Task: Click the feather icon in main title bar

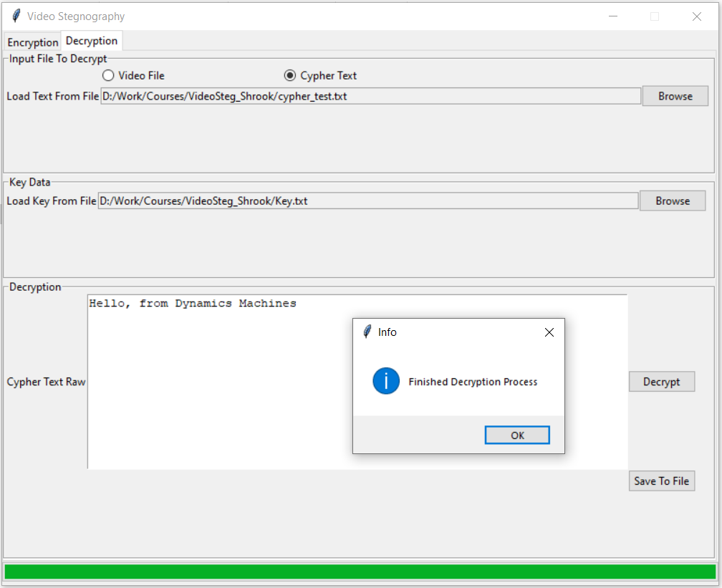Action: point(16,16)
